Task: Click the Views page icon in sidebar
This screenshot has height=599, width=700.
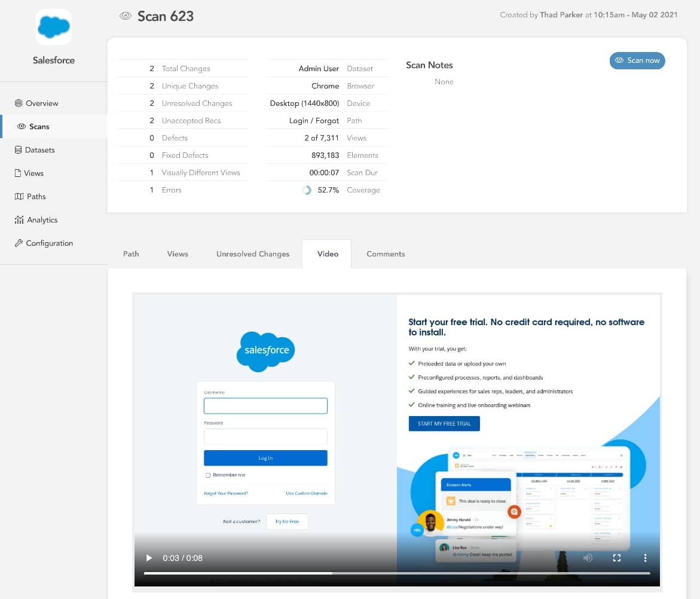Action: pyautogui.click(x=18, y=173)
